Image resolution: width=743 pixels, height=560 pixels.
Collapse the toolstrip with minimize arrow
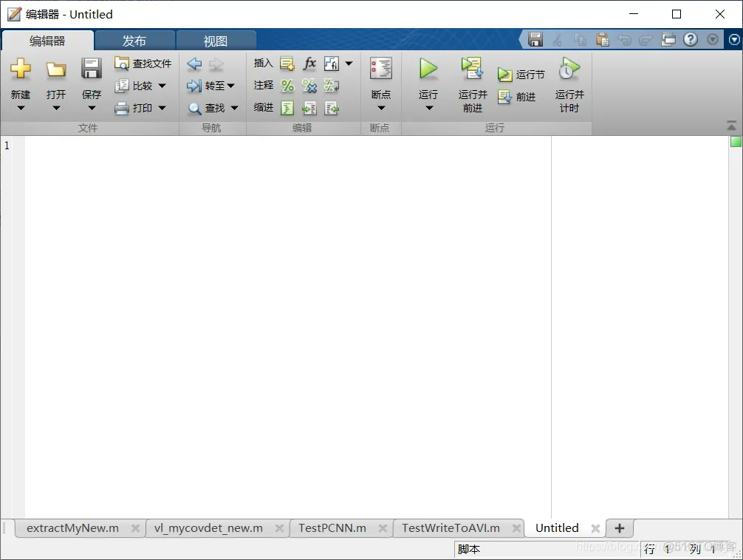[731, 126]
